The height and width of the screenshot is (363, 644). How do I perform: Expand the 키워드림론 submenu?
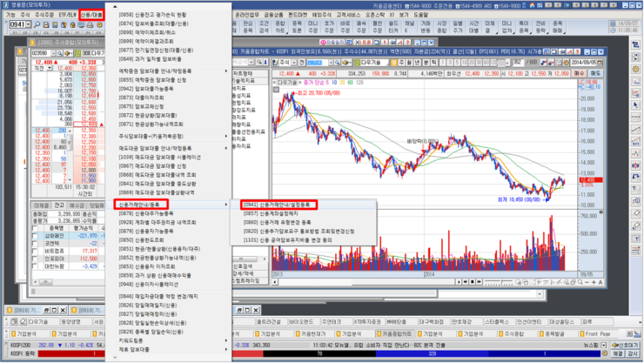168,341
